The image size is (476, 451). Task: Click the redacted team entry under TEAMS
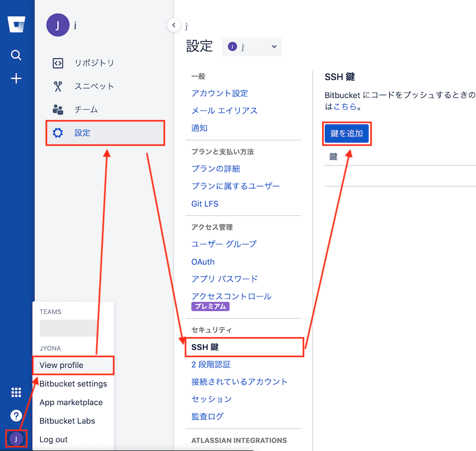69,328
